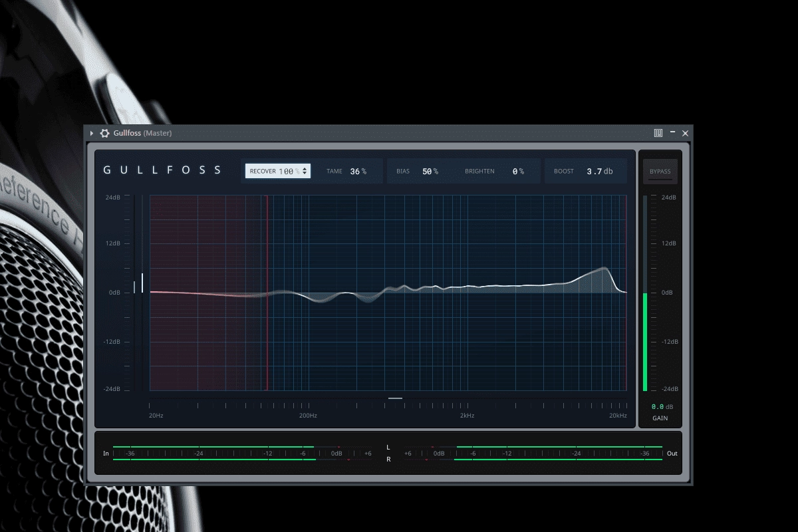Click the white EQ response curve peak
This screenshot has height=532, width=798.
(x=604, y=269)
